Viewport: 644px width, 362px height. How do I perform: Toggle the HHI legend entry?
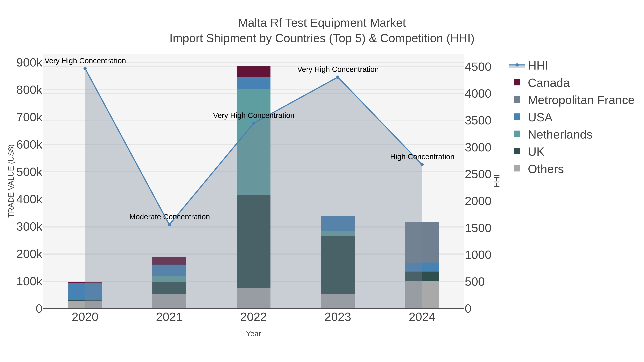click(x=528, y=66)
